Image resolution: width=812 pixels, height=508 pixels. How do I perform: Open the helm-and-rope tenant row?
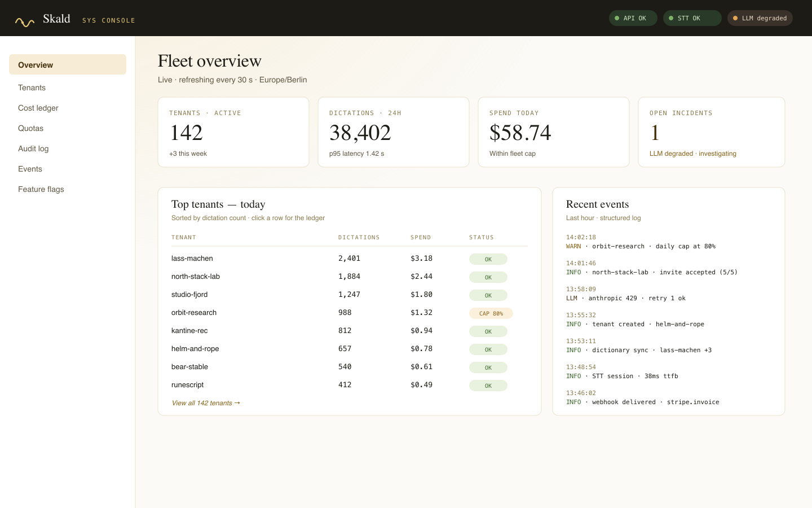click(x=350, y=349)
